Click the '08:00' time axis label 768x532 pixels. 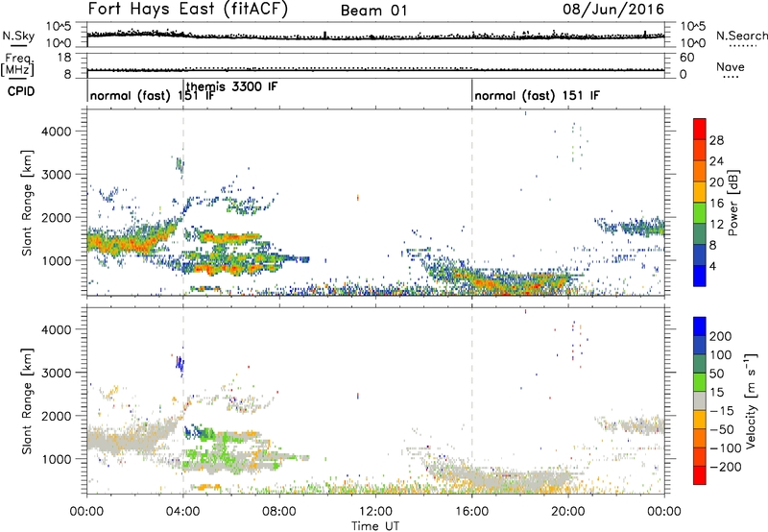coord(279,512)
